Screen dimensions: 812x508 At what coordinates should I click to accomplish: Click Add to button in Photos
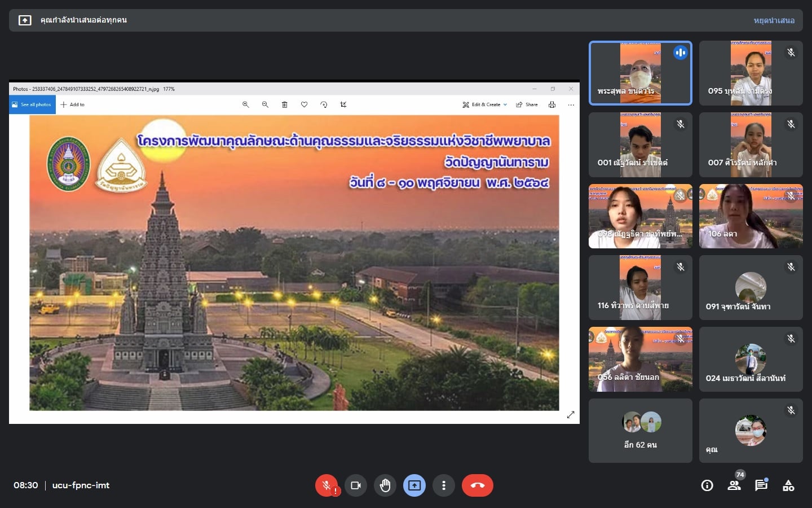73,104
